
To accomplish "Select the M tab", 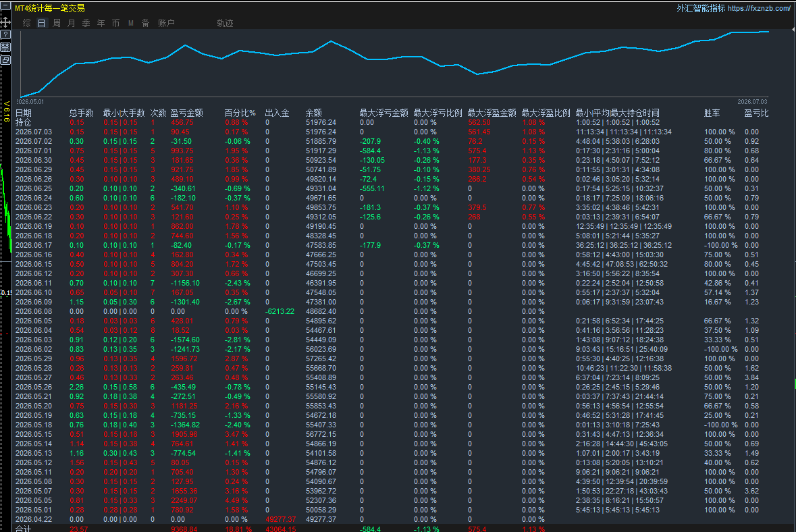I will (x=130, y=24).
